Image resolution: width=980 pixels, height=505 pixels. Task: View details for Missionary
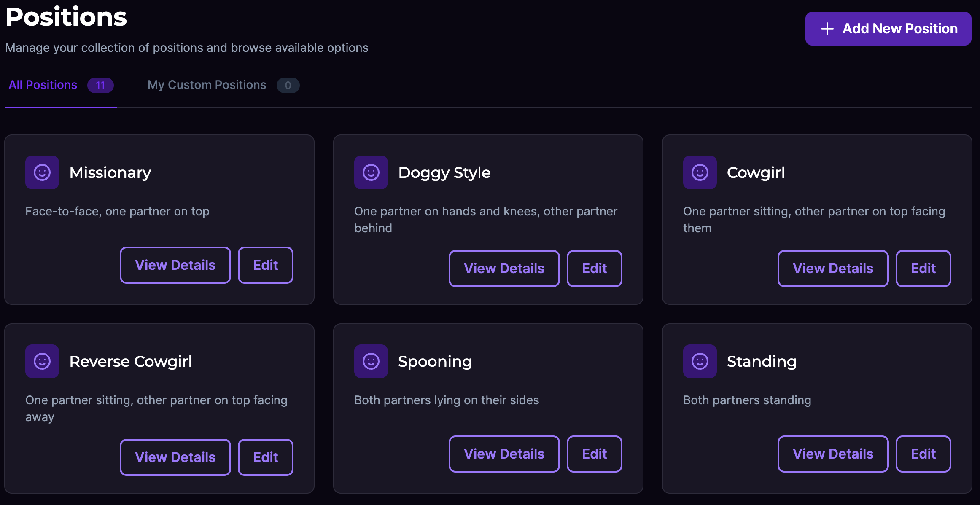[x=175, y=265]
